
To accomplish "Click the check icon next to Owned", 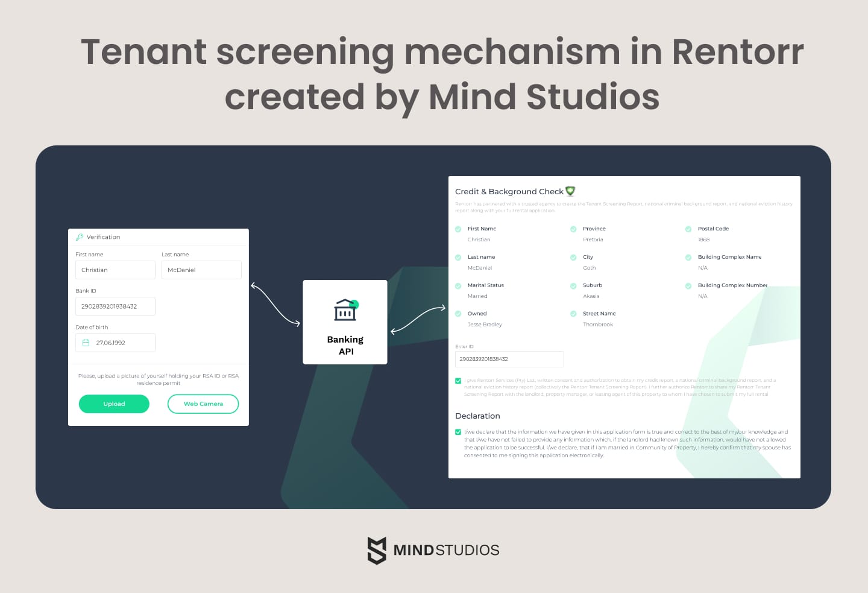I will (458, 314).
